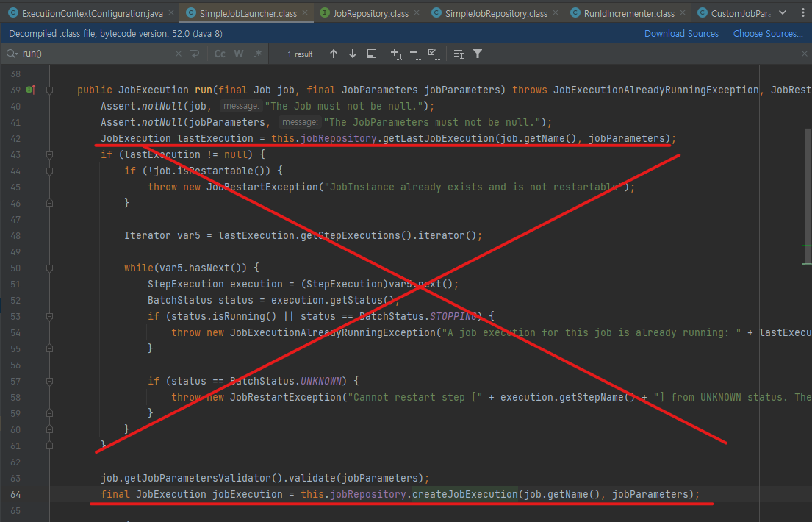Open the JobRepository.class tab
The width and height of the screenshot is (812, 522).
(370, 13)
